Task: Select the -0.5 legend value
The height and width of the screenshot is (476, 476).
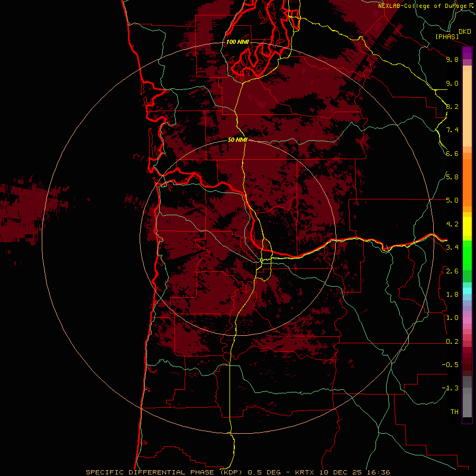Action: tap(450, 364)
